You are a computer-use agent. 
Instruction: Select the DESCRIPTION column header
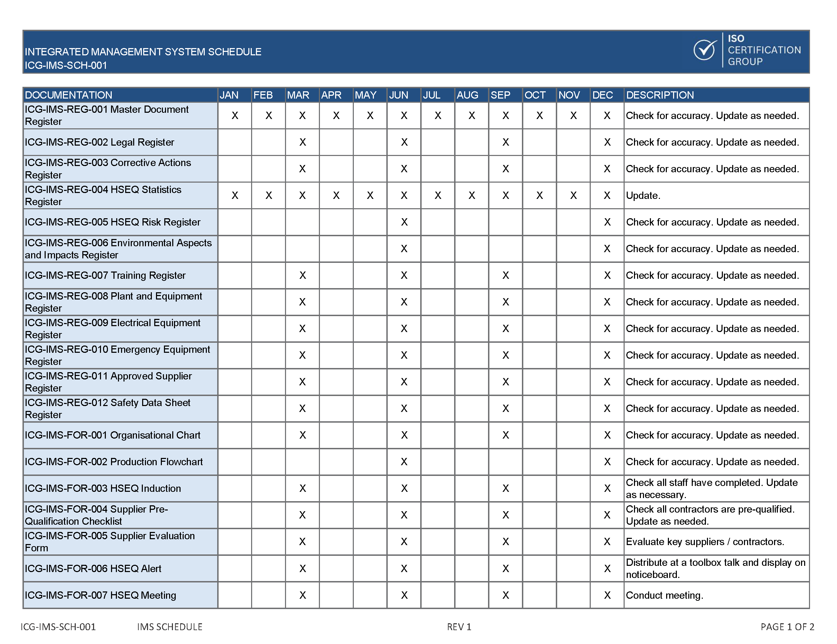(x=716, y=95)
